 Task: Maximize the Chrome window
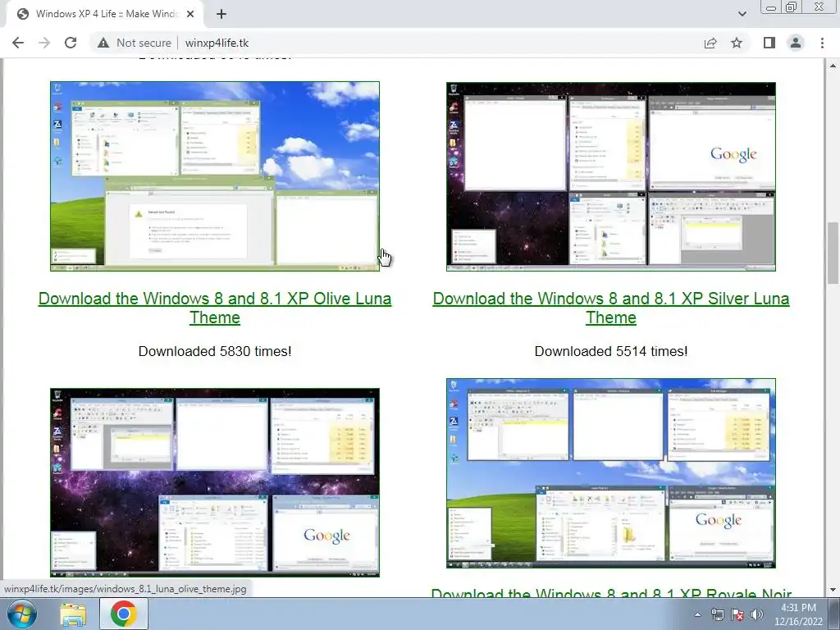pos(792,7)
